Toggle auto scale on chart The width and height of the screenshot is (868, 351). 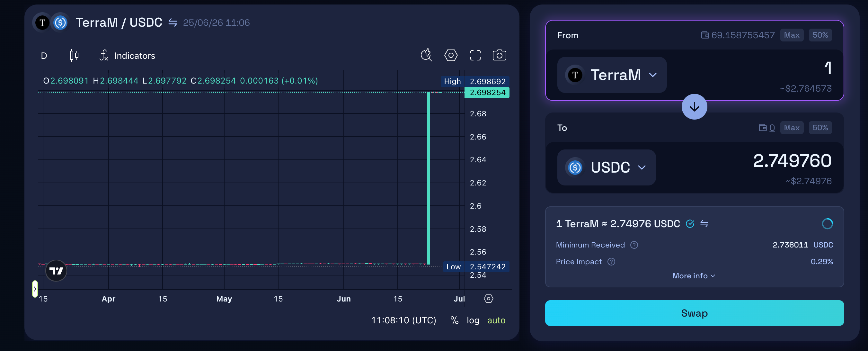click(496, 320)
